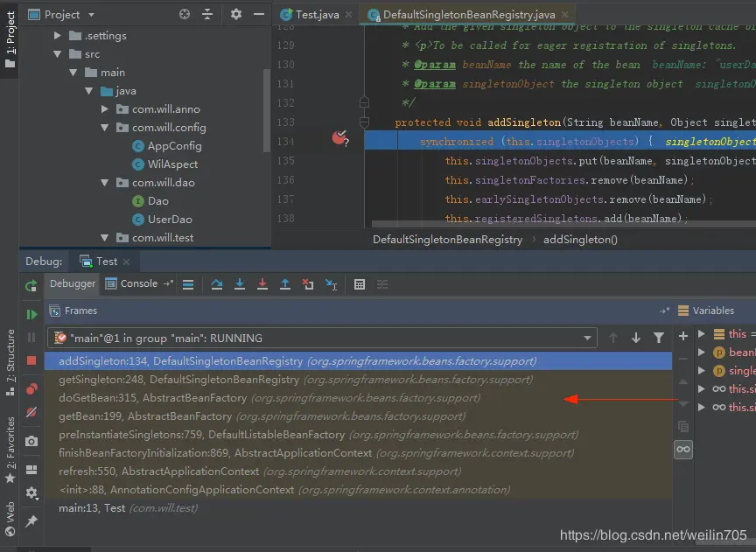Expand the 'this' variable node
Screen dimensions: 756x552
(702, 333)
